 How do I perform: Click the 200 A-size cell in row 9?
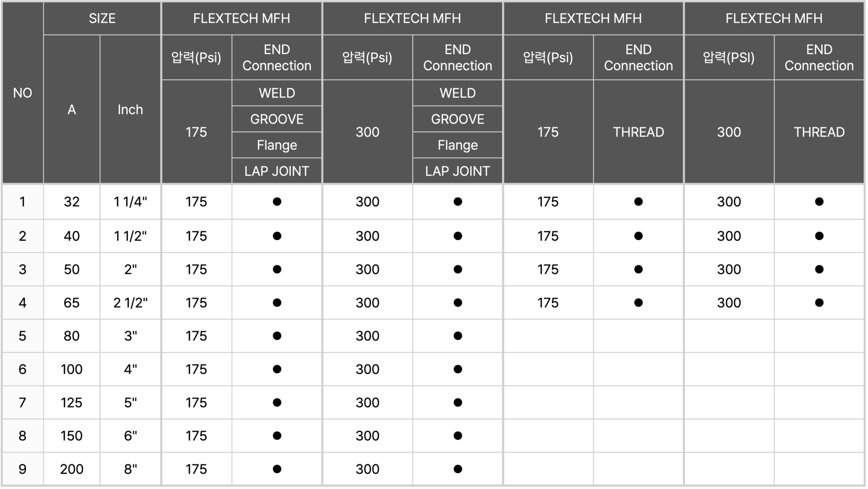coord(71,469)
